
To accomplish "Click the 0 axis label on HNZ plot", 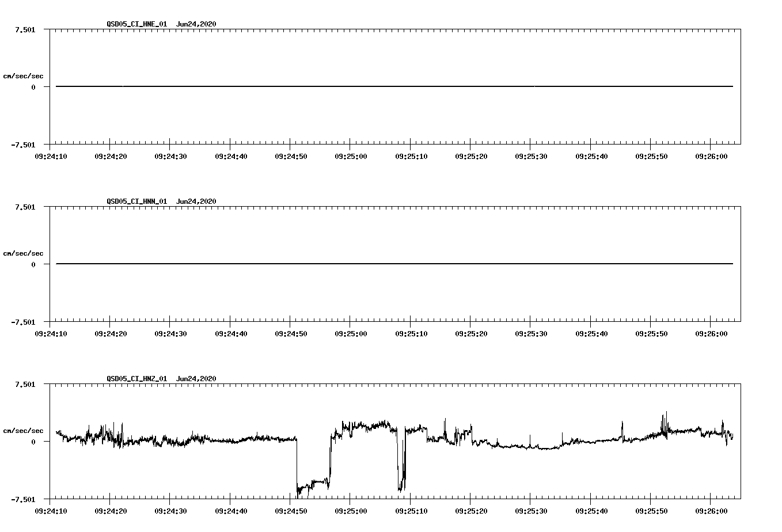I will tap(33, 442).
